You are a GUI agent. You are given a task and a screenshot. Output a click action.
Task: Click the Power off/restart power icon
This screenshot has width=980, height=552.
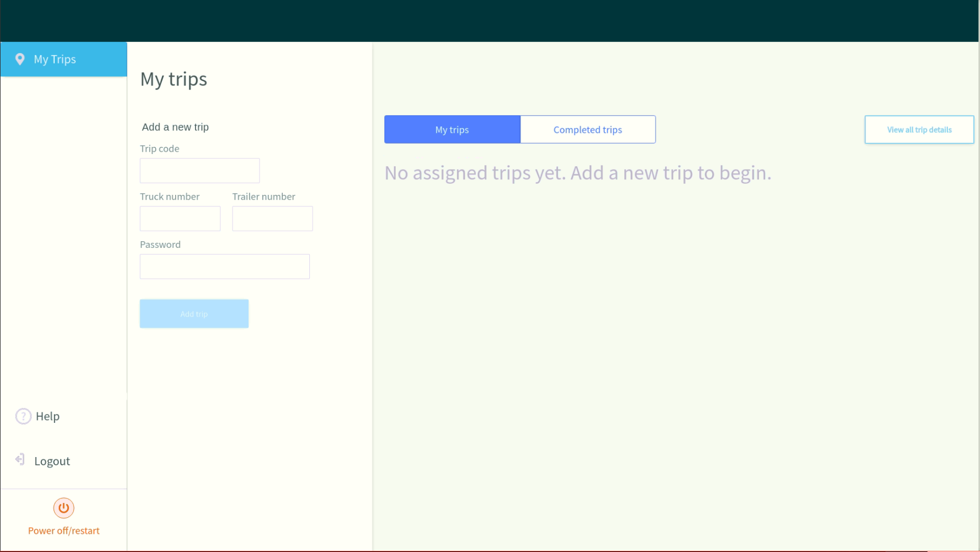(64, 508)
